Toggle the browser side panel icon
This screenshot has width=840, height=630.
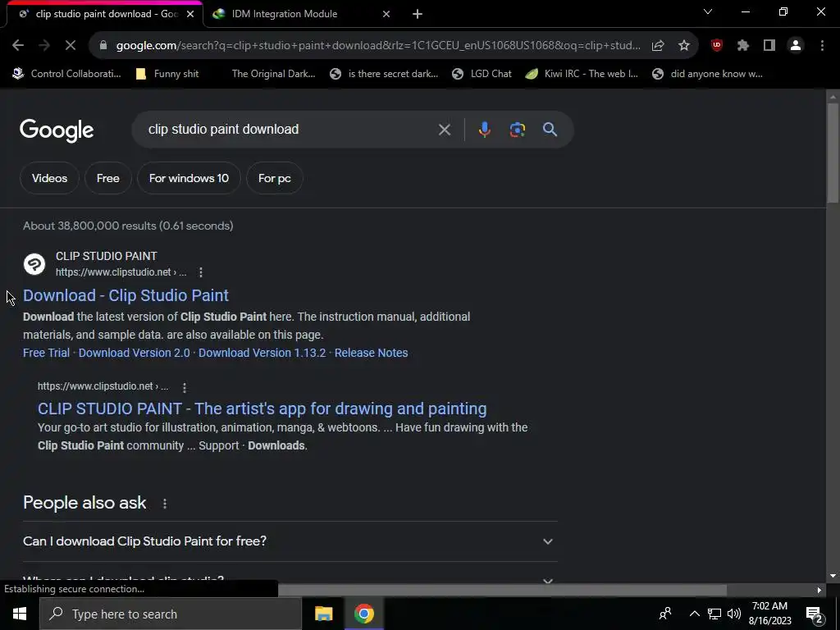[769, 46]
